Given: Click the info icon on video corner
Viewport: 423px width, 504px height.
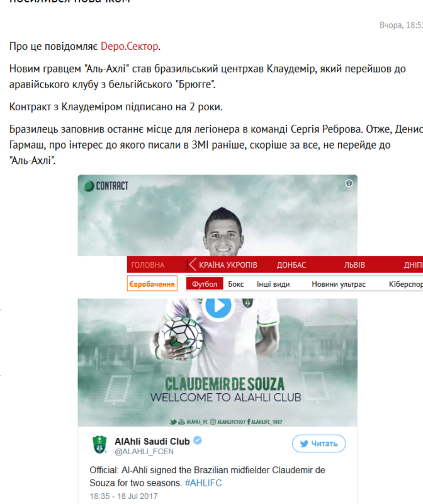Looking at the screenshot, I should coord(349,183).
